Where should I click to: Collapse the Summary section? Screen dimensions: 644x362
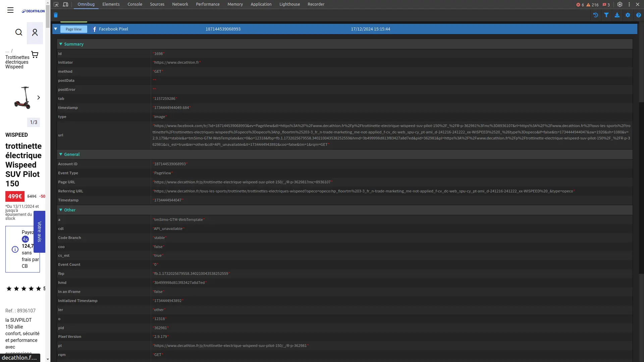coord(61,44)
